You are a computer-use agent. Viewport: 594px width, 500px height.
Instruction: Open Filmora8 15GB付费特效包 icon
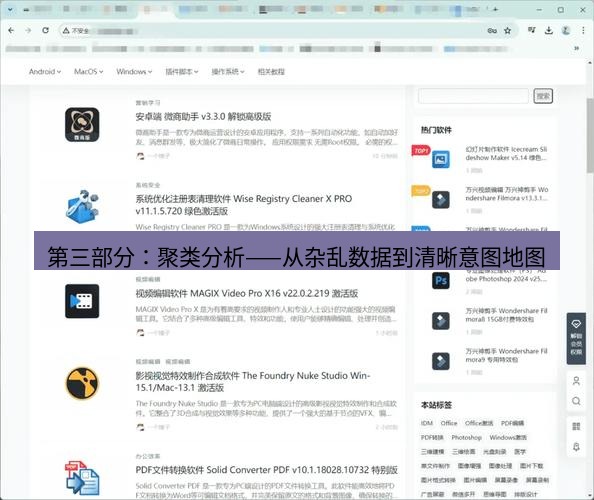[441, 321]
